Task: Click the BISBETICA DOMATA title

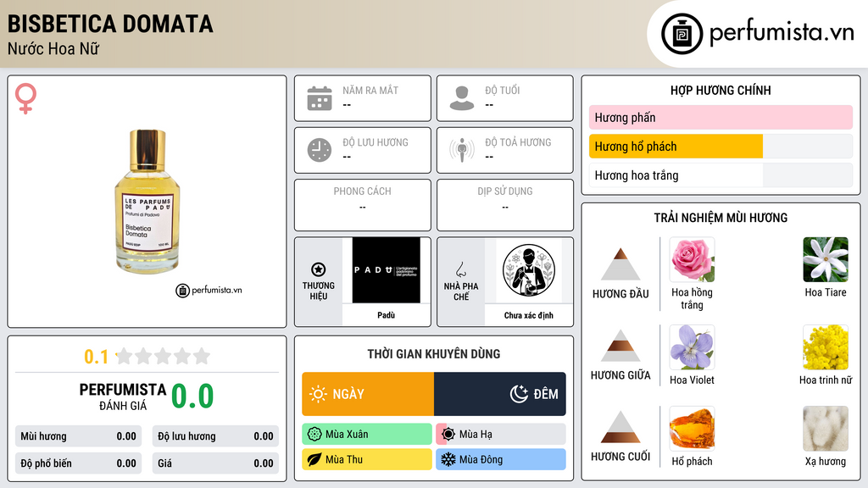Action: pyautogui.click(x=110, y=24)
